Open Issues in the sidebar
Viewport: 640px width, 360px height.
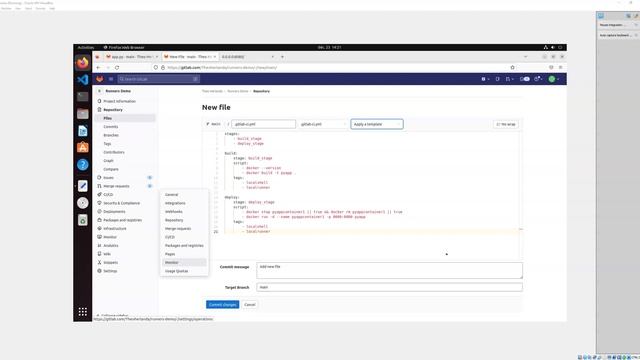coord(109,178)
